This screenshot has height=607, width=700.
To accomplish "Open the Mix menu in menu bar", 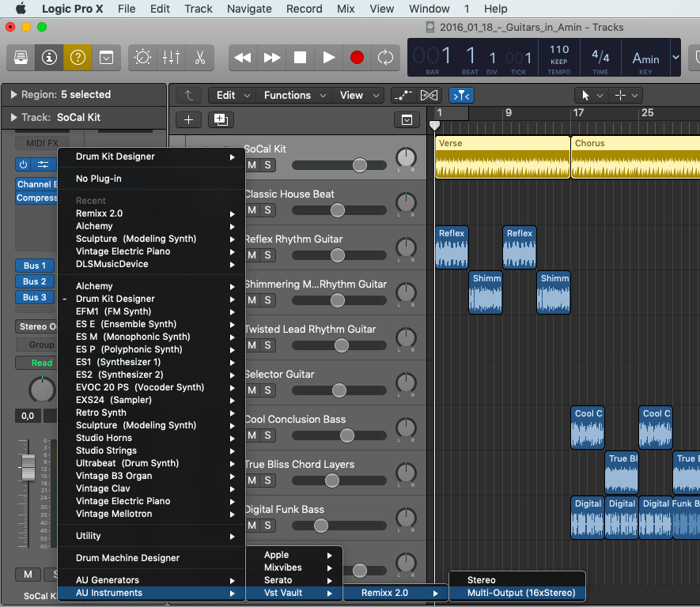I will (346, 9).
